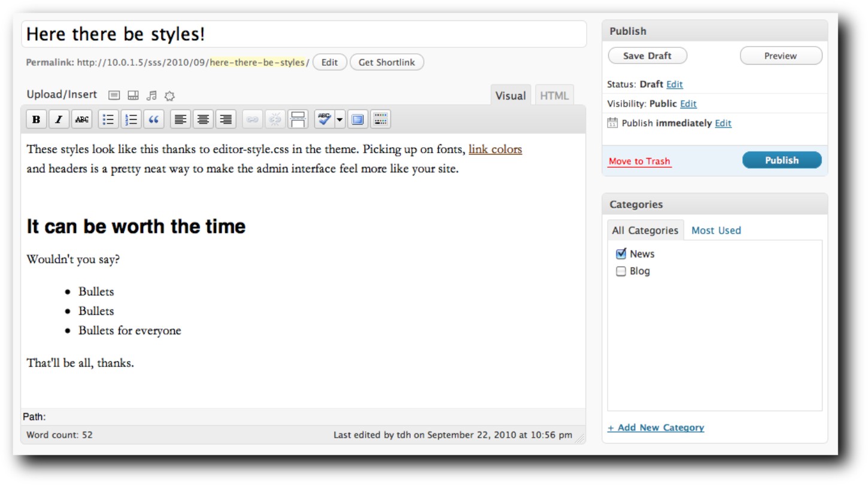The height and width of the screenshot is (485, 868).
Task: Click the 'Last edited by tdh' status text
Action: tap(453, 435)
